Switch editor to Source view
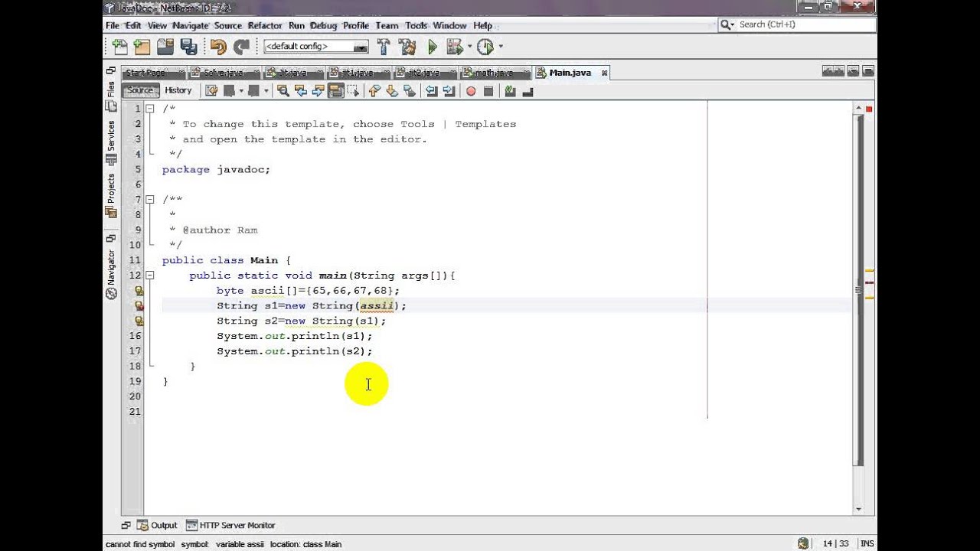Screen dimensions: 980x551 tap(140, 90)
